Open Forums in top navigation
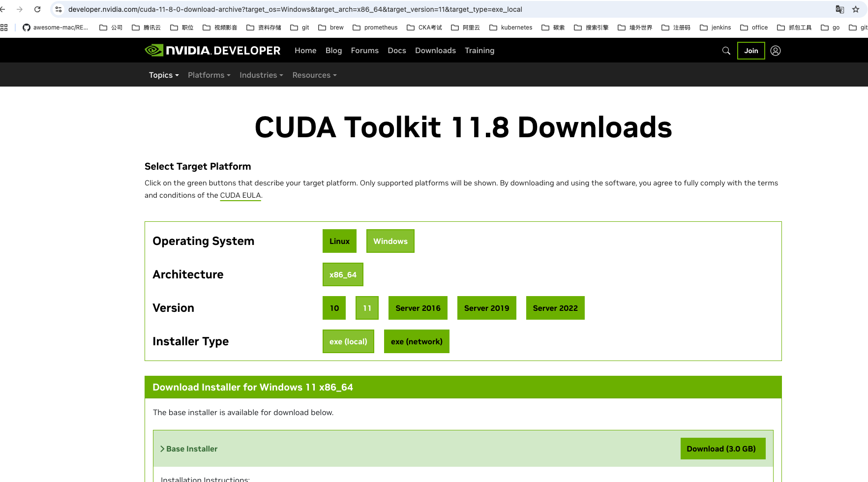Screen dimensions: 868x482 (364, 50)
